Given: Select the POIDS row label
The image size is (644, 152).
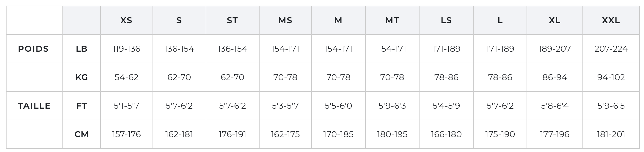Looking at the screenshot, I should (33, 49).
